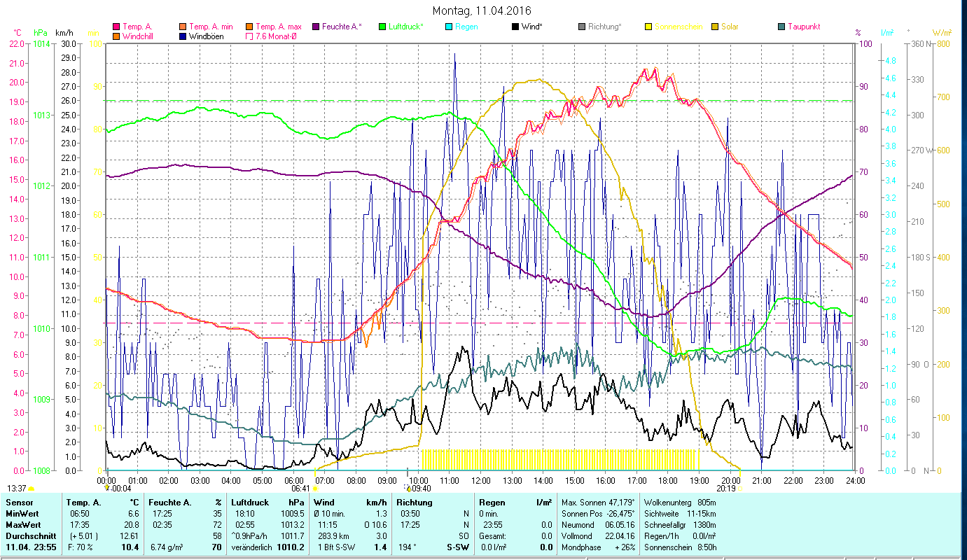Click the cyan Regen legend square
Viewport: 967px width, 560px height.
pos(448,27)
